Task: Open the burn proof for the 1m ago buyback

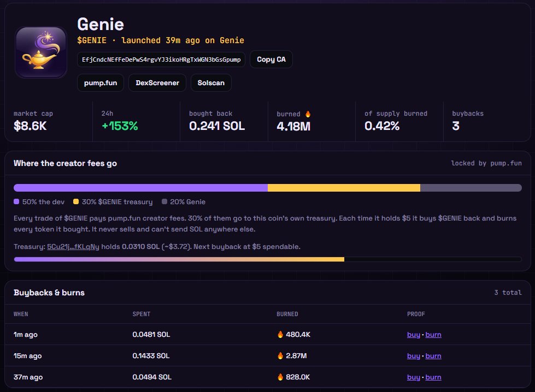Action: pos(433,335)
